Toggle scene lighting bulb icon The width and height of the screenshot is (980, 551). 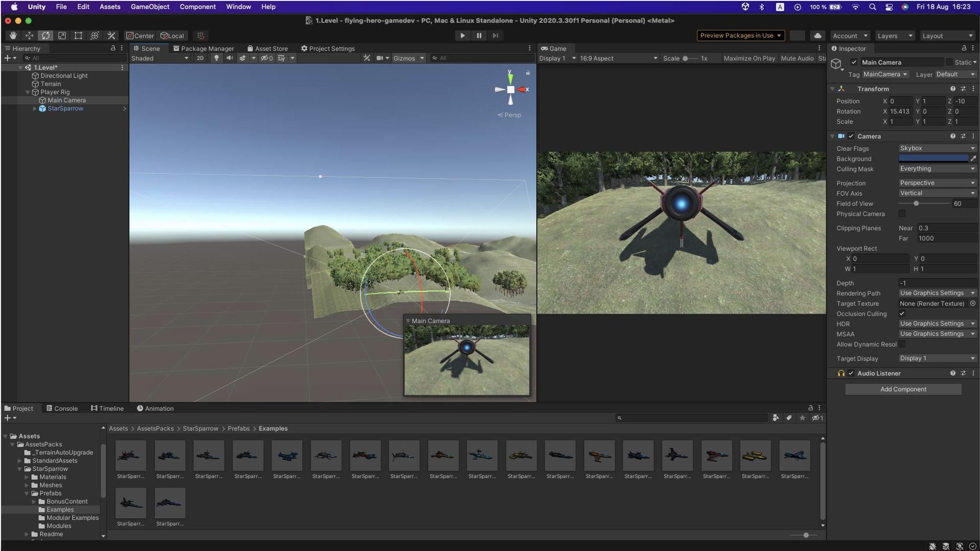tap(216, 58)
